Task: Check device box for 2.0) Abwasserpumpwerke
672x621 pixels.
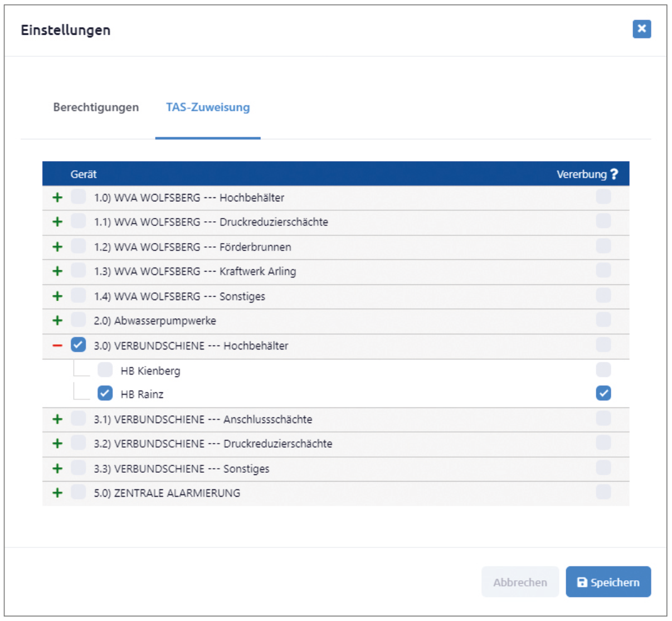Action: (x=78, y=320)
